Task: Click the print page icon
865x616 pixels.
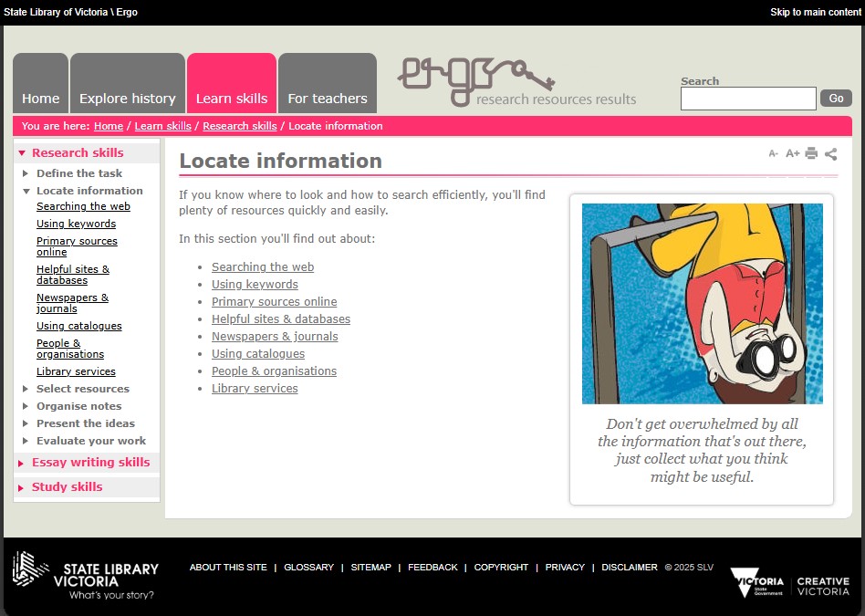Action: point(811,154)
